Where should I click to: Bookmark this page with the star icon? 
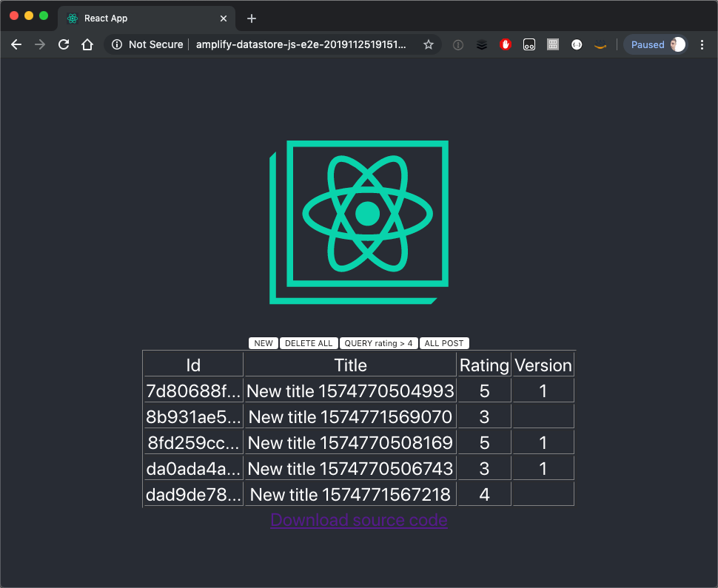(428, 44)
